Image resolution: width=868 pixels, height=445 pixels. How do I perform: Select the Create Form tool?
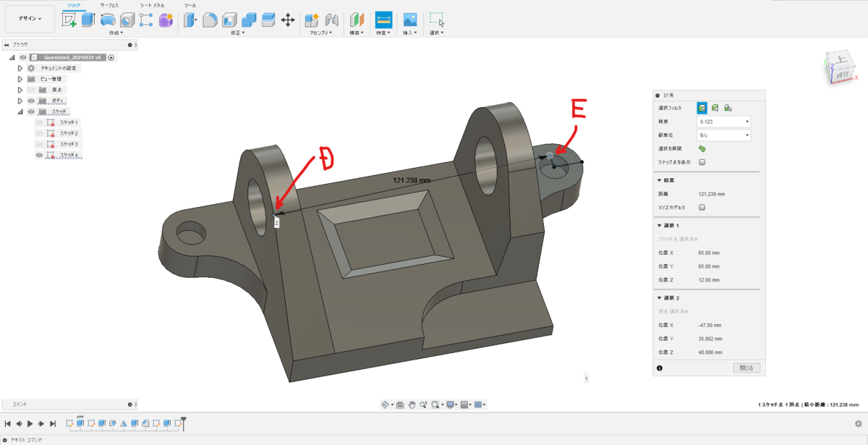[x=166, y=20]
